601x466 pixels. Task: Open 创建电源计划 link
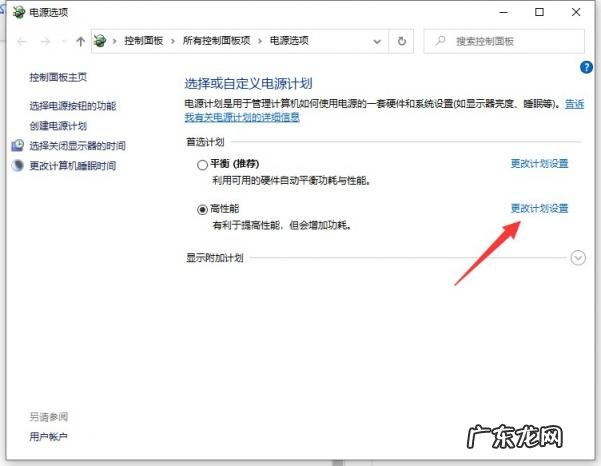coord(58,126)
